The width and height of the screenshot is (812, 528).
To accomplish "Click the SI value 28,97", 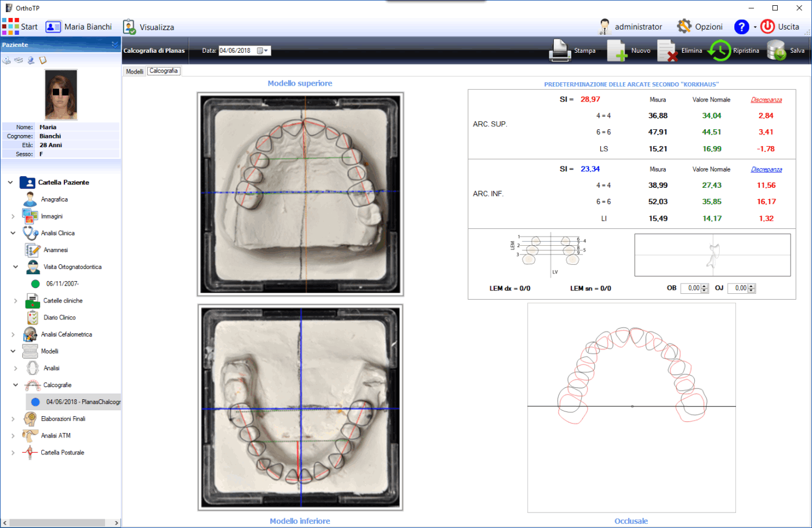I will [x=590, y=99].
